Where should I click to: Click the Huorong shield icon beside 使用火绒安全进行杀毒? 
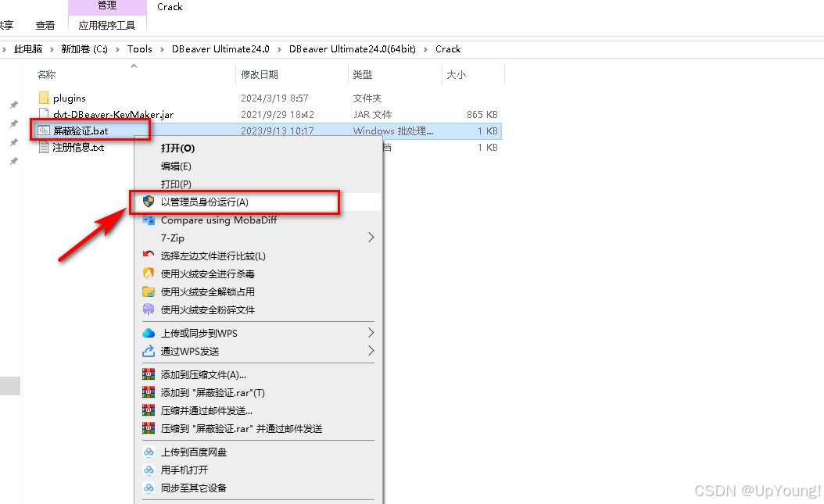pos(149,273)
